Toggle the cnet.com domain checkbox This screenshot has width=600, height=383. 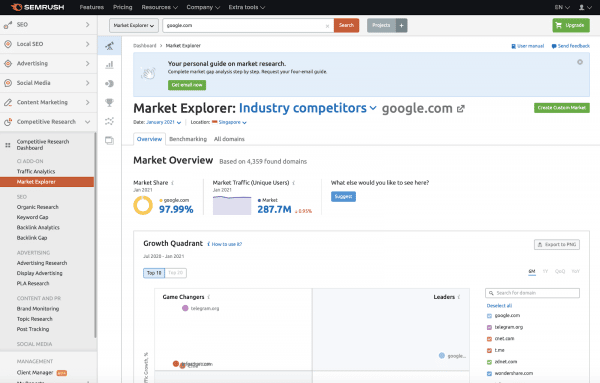[489, 339]
